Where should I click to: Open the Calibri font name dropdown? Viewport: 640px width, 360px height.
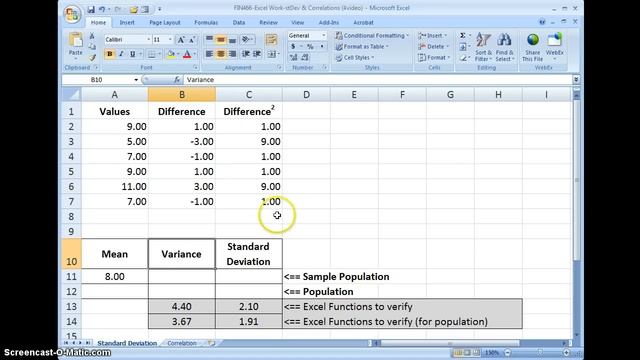pos(148,40)
